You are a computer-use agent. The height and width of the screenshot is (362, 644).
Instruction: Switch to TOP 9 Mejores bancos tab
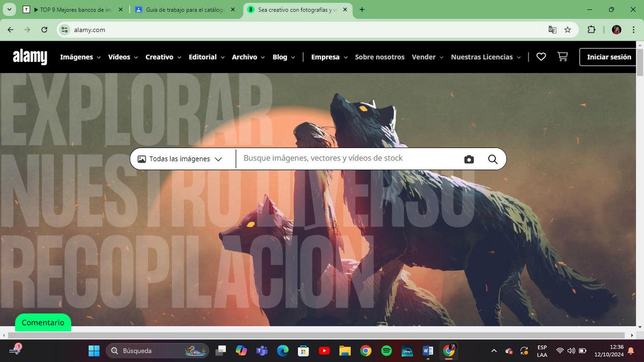click(73, 9)
